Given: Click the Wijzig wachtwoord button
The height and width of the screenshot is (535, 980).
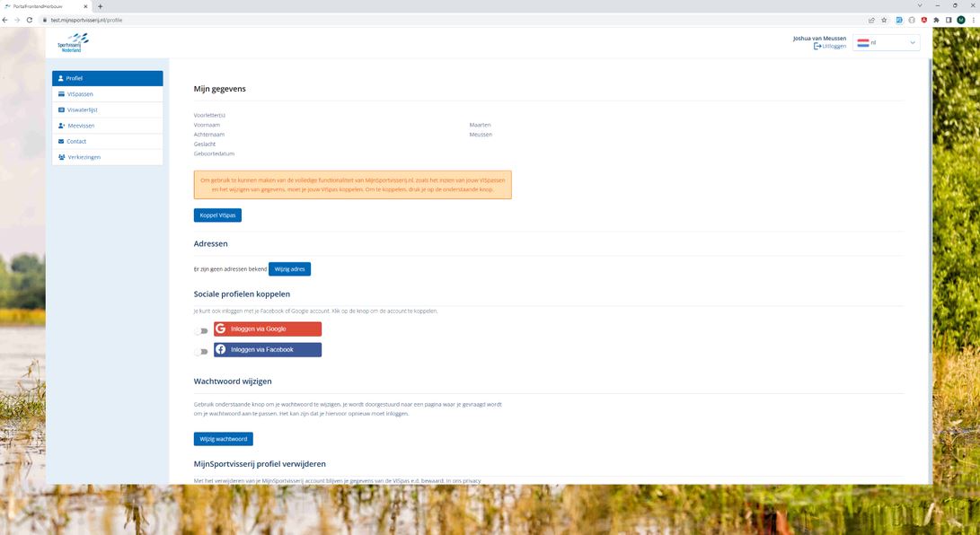Looking at the screenshot, I should [223, 439].
